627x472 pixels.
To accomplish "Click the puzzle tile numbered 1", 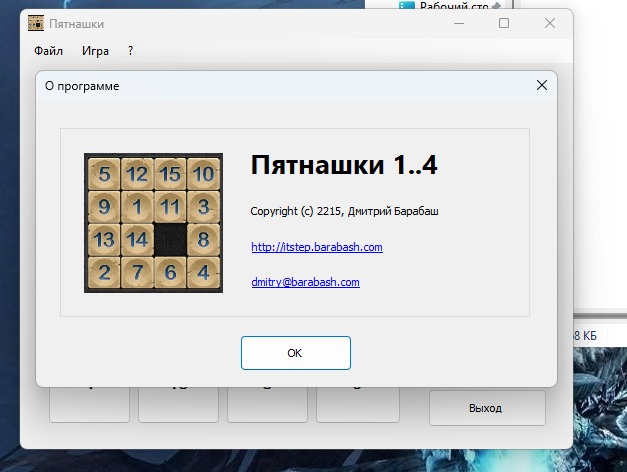I will pos(137,207).
